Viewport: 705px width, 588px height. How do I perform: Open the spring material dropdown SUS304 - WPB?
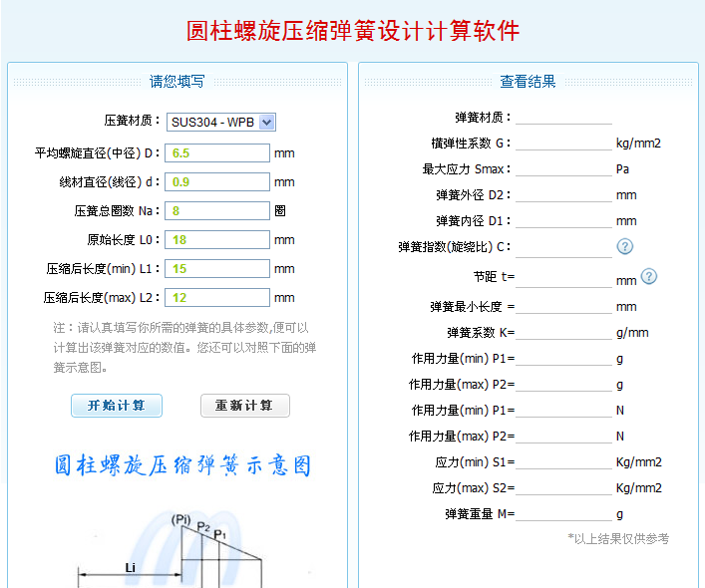click(220, 122)
